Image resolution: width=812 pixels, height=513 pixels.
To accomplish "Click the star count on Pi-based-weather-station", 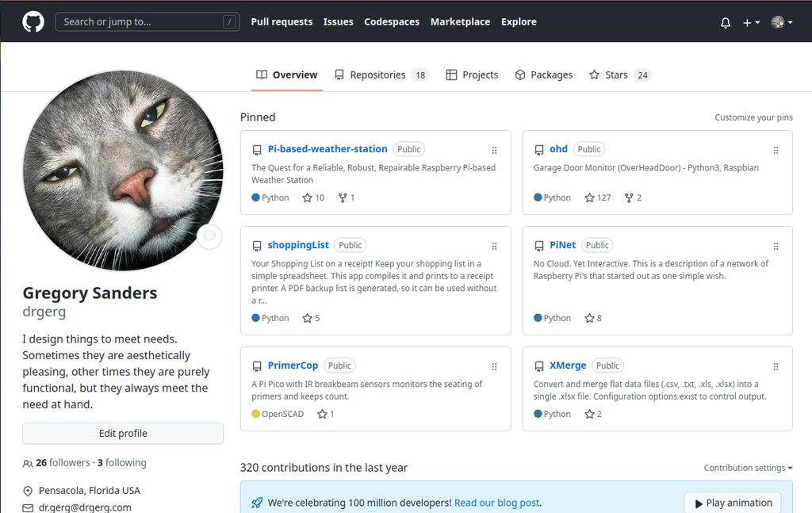I will point(313,197).
